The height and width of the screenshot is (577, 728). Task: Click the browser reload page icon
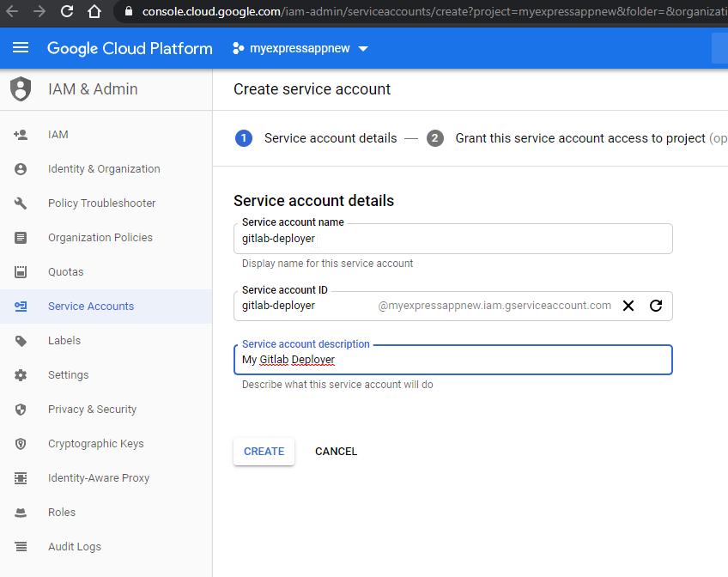[67, 11]
